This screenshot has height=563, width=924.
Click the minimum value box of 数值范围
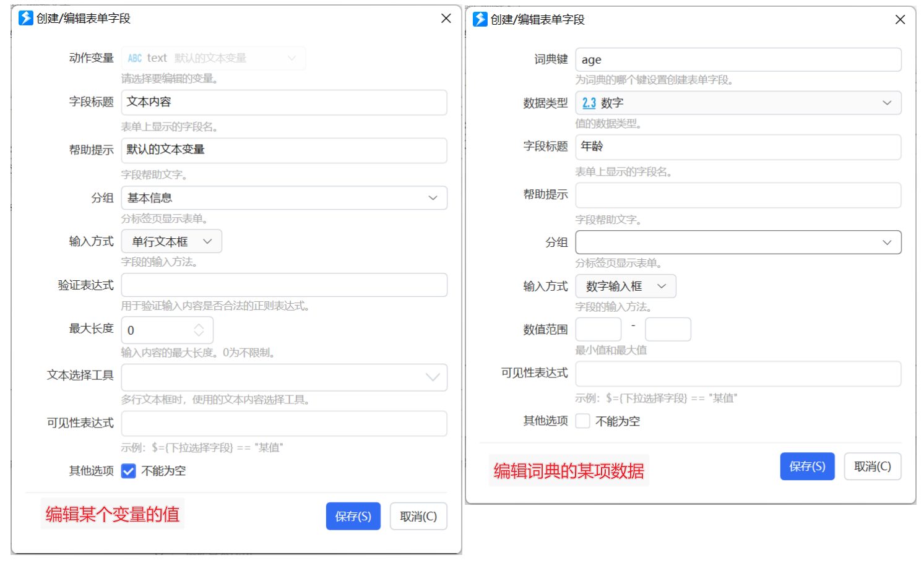click(x=598, y=329)
